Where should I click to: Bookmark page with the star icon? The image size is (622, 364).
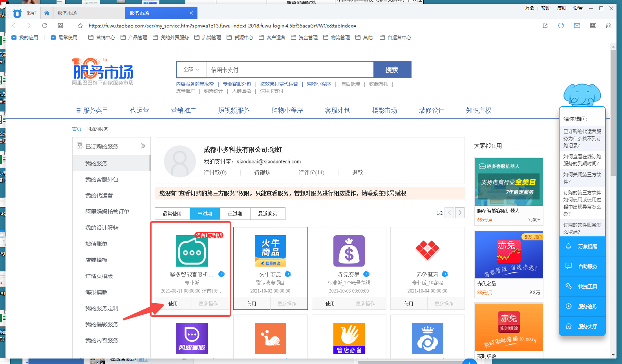click(80, 26)
